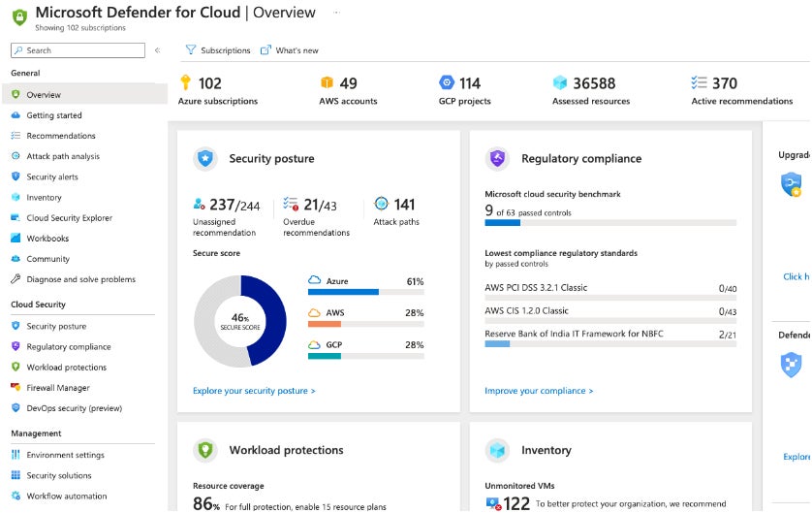Click Reserve Bank of India IT Framework row
The image size is (812, 513).
[x=610, y=337]
